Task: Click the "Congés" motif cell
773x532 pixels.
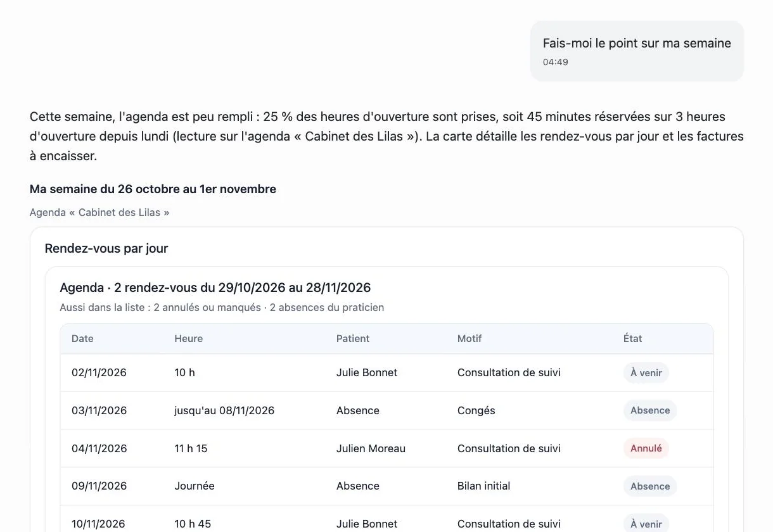Action: click(x=476, y=410)
